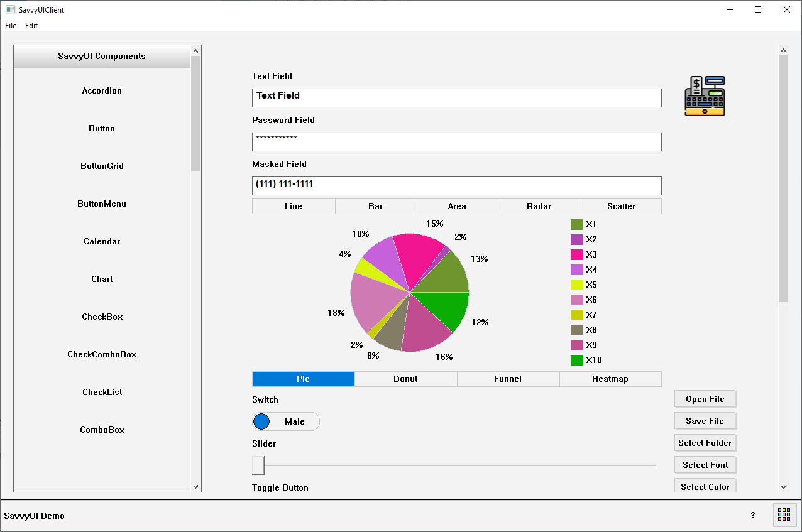Image resolution: width=802 pixels, height=532 pixels.
Task: Open the colorful grid icon in status bar
Action: (x=784, y=514)
